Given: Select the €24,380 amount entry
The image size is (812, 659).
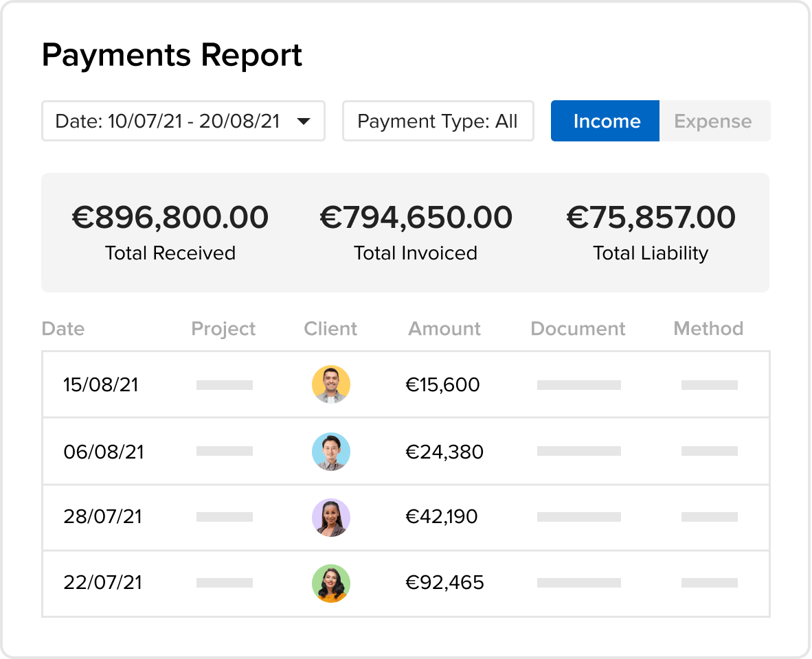Looking at the screenshot, I should point(444,452).
